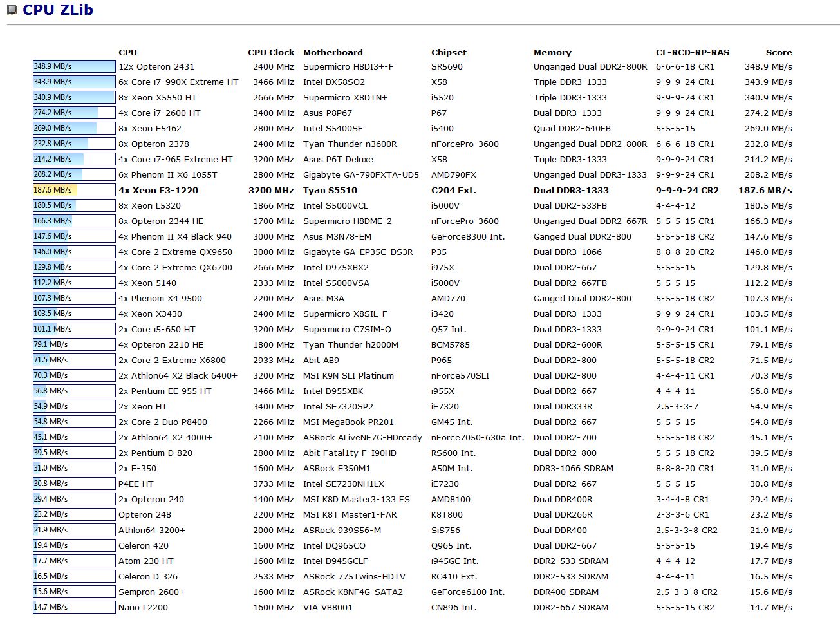The width and height of the screenshot is (840, 620).
Task: Click nForce7050-630a Int. chipset cell
Action: pyautogui.click(x=478, y=437)
